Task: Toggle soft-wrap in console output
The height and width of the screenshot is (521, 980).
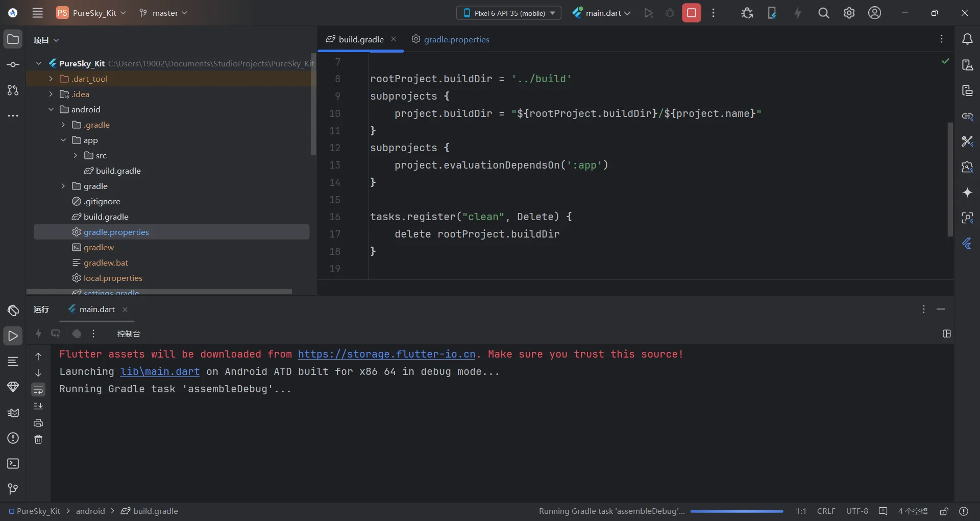Action: click(38, 390)
